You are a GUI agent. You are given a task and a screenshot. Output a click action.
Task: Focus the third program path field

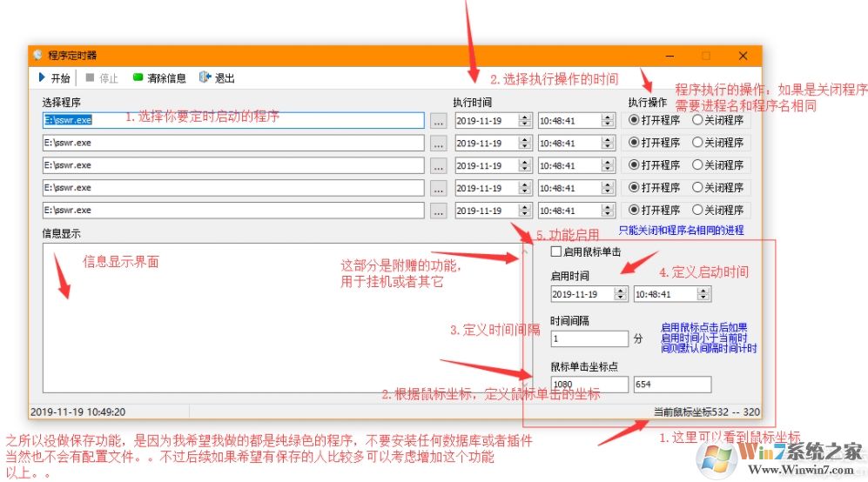pos(233,165)
